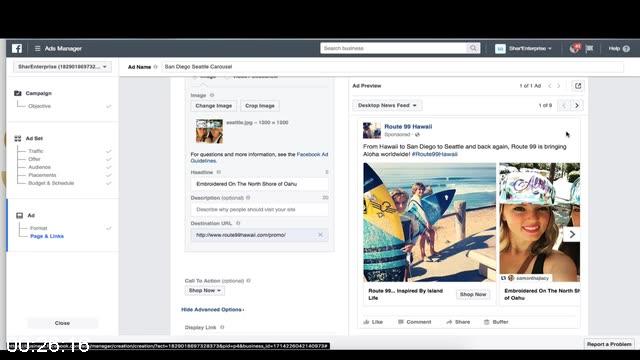The width and height of the screenshot is (640, 360).
Task: Click #Route99Hawaii hashtag link
Action: click(434, 154)
